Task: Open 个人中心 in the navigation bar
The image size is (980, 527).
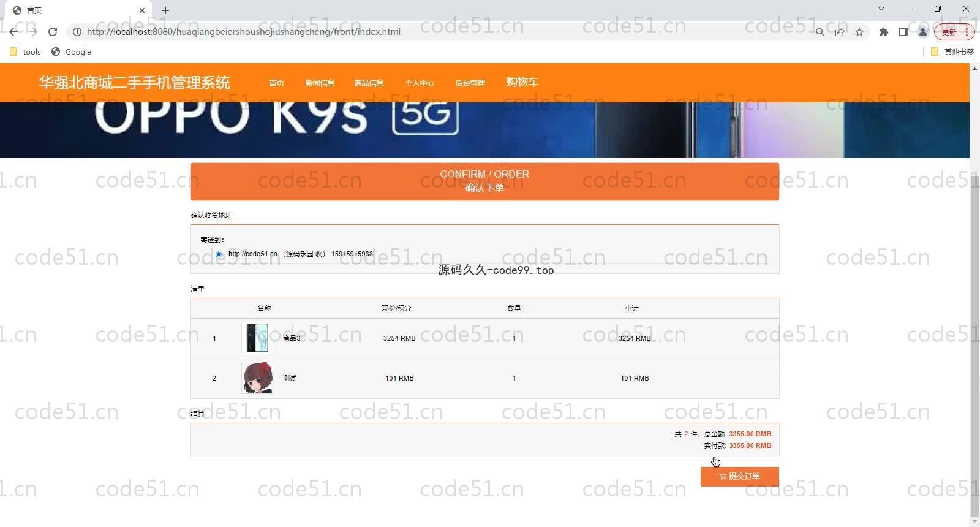Action: (420, 83)
